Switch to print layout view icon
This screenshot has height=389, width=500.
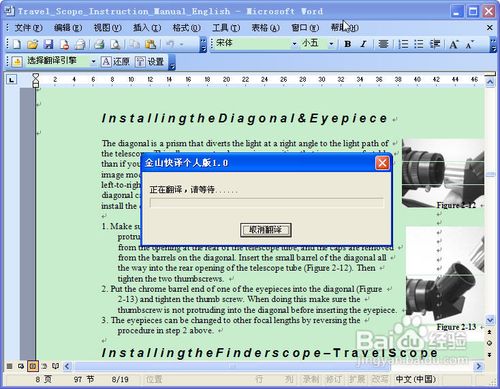[x=33, y=366]
